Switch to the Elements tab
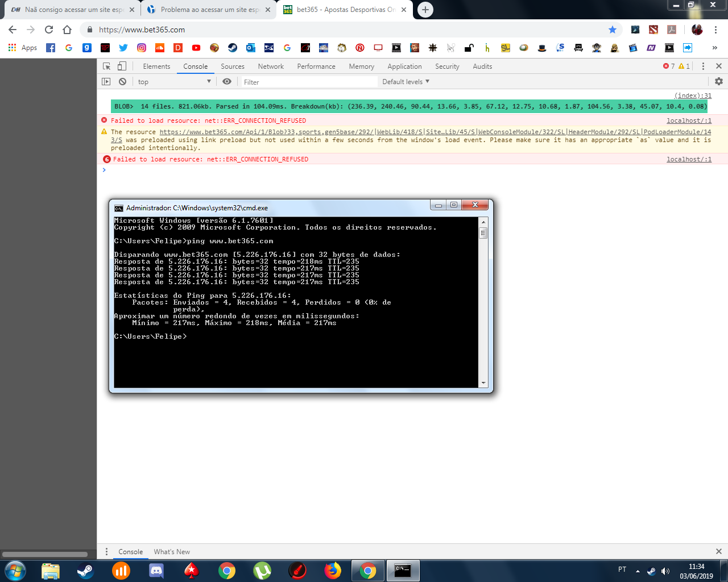The height and width of the screenshot is (582, 728). click(156, 66)
